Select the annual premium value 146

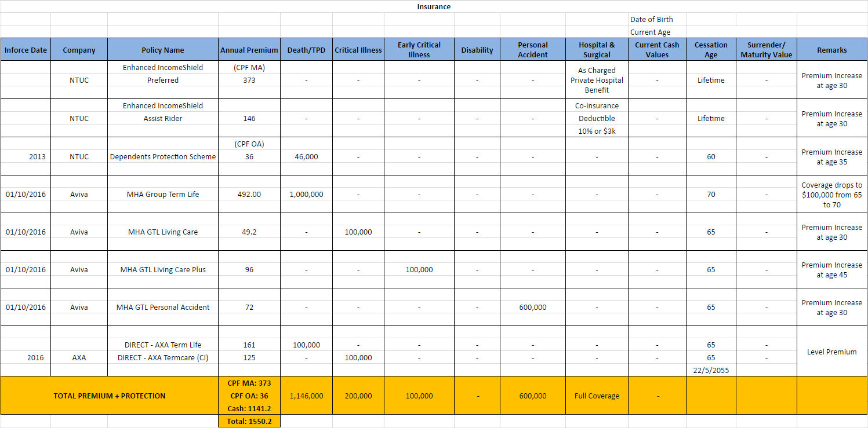249,118
